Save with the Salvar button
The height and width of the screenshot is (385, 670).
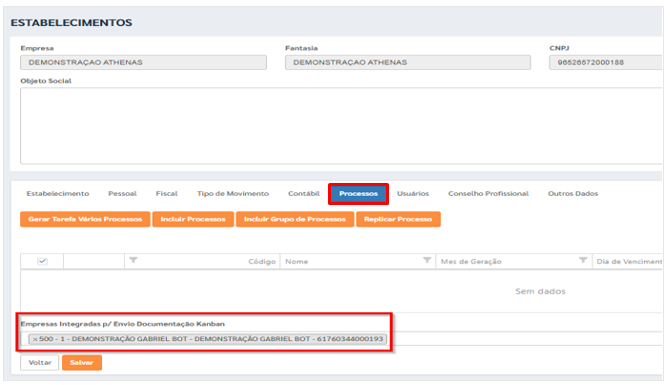click(82, 362)
